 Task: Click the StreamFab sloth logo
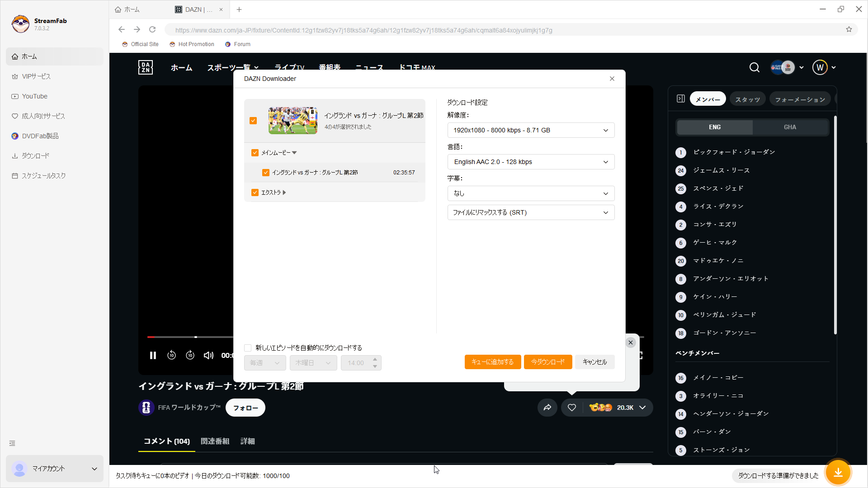[x=20, y=24]
